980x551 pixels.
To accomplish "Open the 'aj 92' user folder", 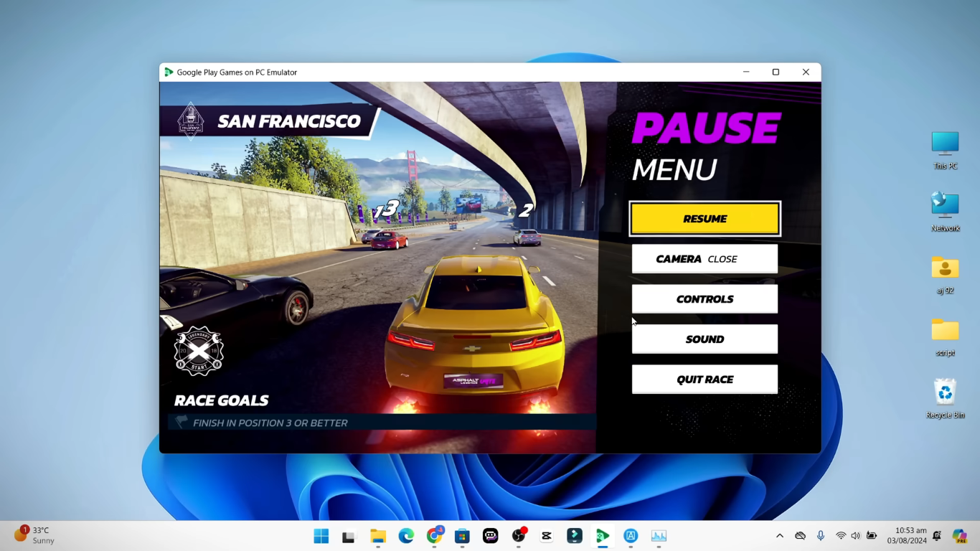I will coord(945,275).
